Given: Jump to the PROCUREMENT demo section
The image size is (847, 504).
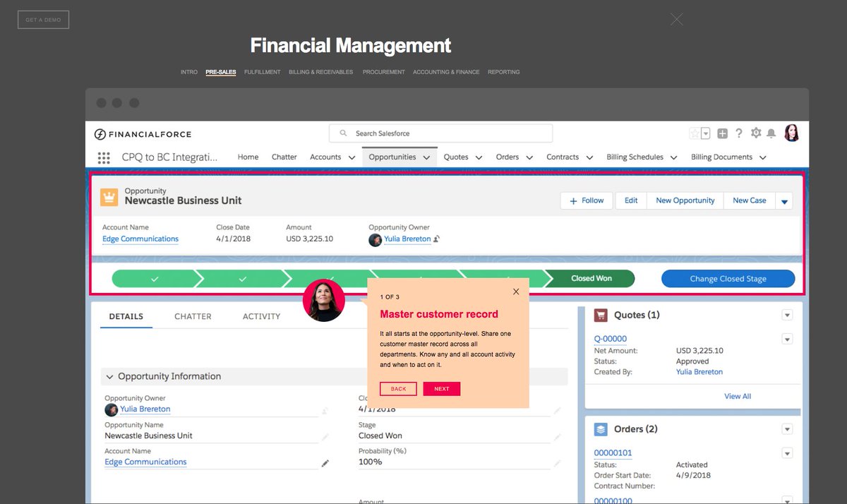Looking at the screenshot, I should [384, 72].
